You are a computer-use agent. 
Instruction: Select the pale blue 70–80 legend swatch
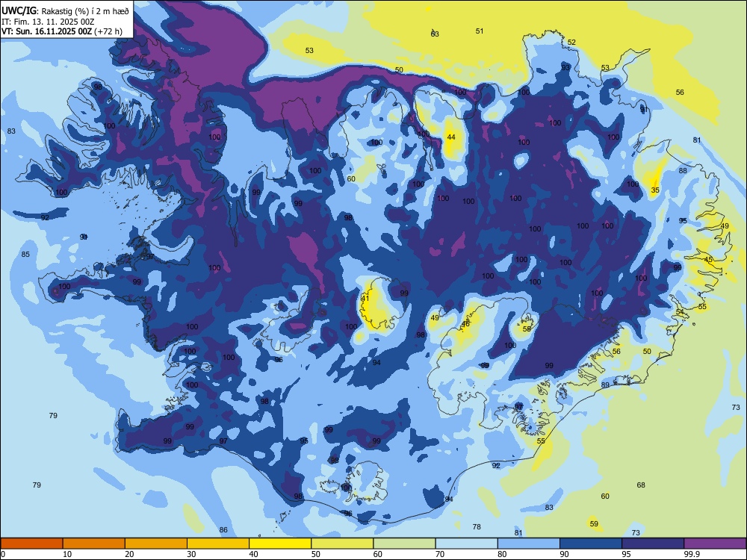[466, 544]
